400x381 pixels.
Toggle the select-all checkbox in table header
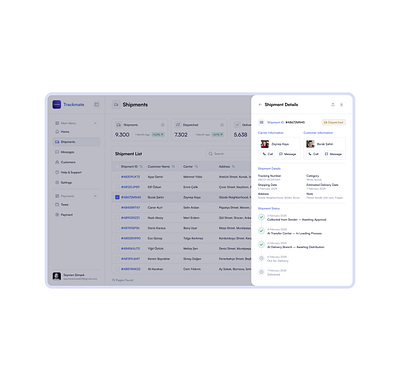(117, 166)
